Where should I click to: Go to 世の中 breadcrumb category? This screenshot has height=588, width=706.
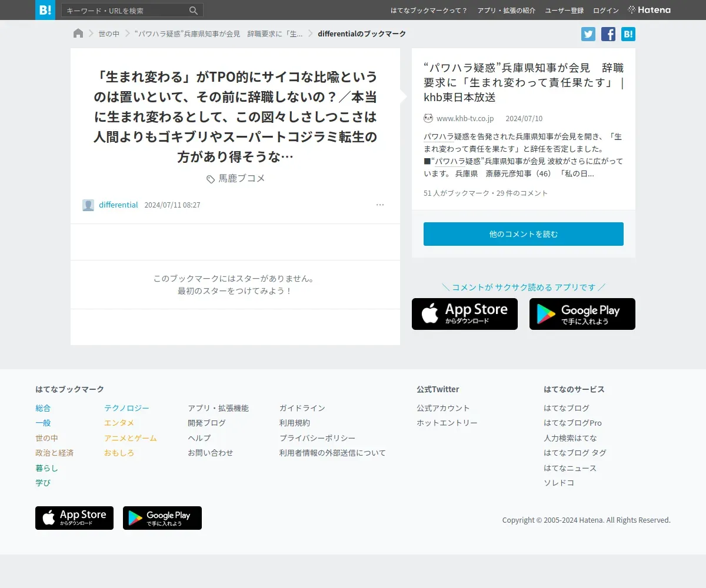[x=109, y=34]
